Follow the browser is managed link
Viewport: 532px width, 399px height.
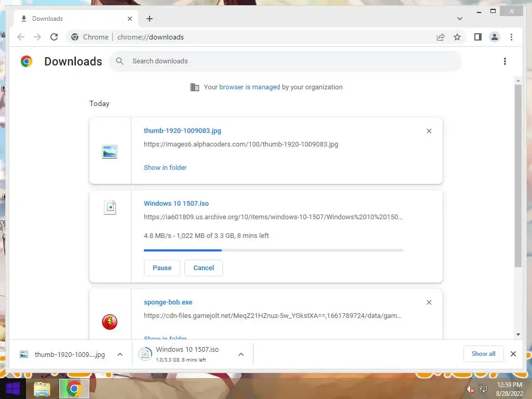coord(249,87)
